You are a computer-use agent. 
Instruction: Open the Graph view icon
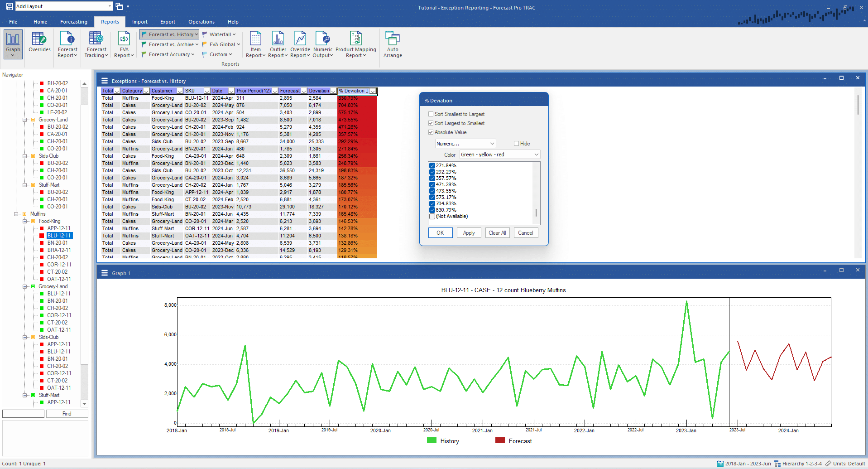pyautogui.click(x=13, y=43)
